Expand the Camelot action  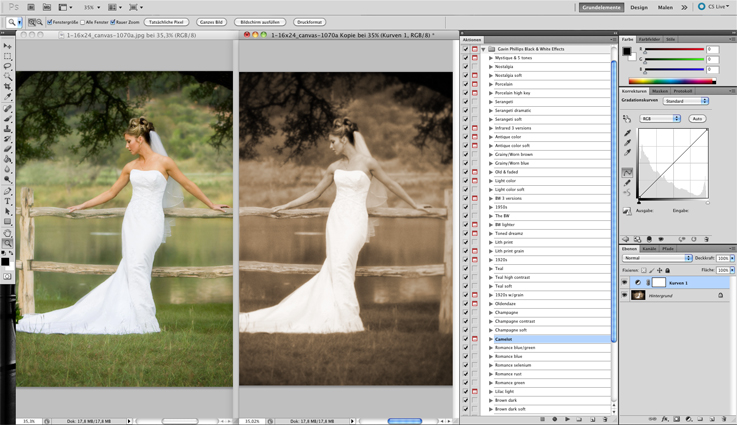click(x=491, y=339)
